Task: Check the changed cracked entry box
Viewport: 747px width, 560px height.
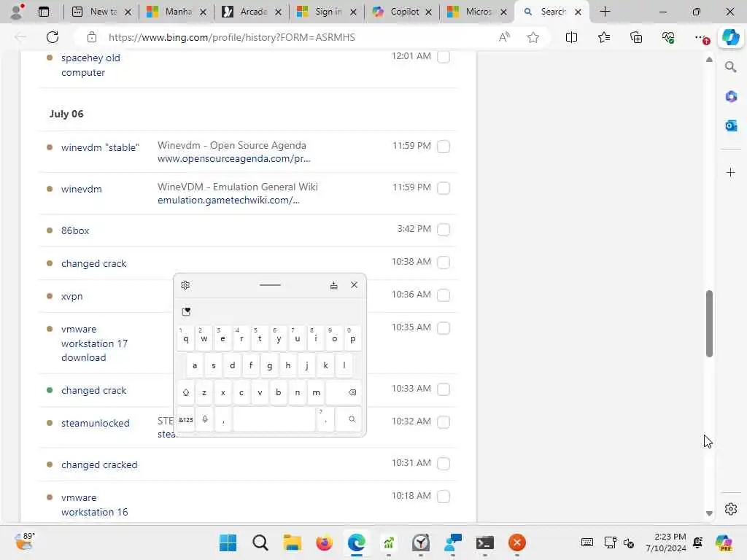Action: click(x=443, y=463)
